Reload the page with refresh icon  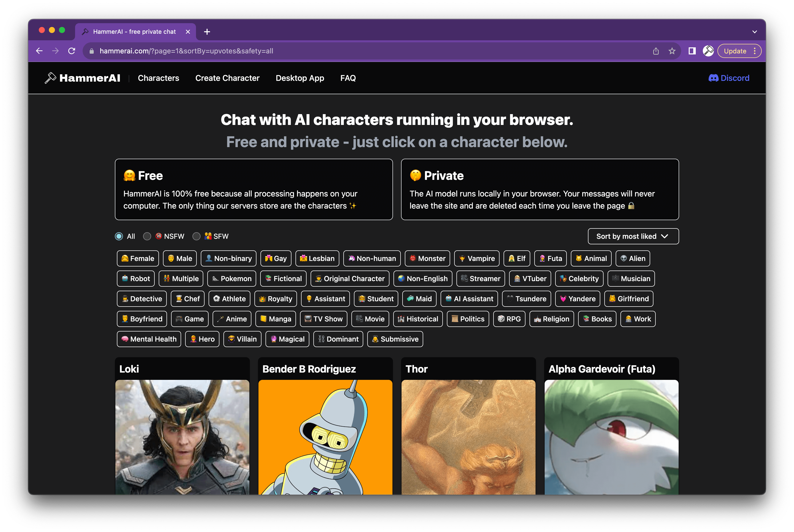[72, 51]
